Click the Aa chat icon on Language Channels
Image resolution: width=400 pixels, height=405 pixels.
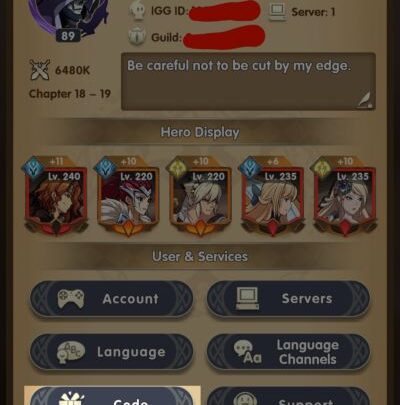[x=248, y=352]
